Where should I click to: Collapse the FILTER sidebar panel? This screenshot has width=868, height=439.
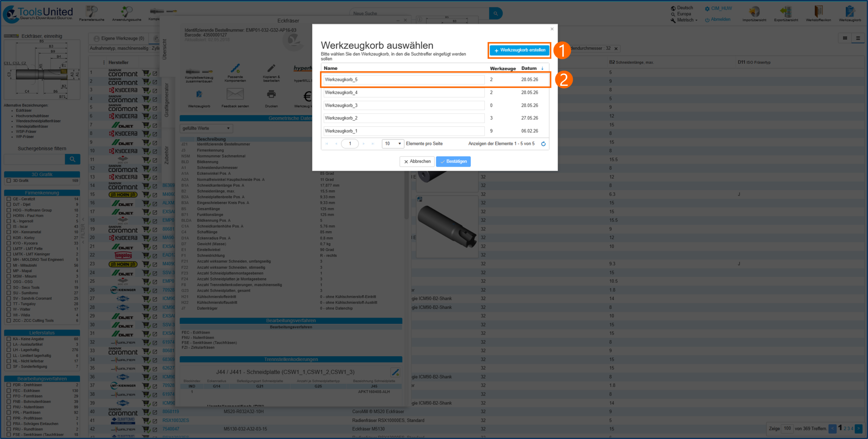[83, 231]
